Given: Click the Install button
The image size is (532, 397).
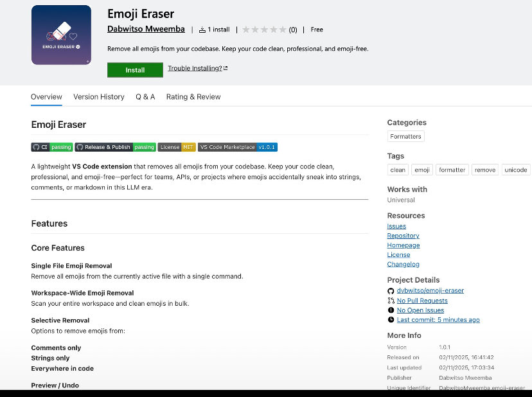Looking at the screenshot, I should click(135, 70).
